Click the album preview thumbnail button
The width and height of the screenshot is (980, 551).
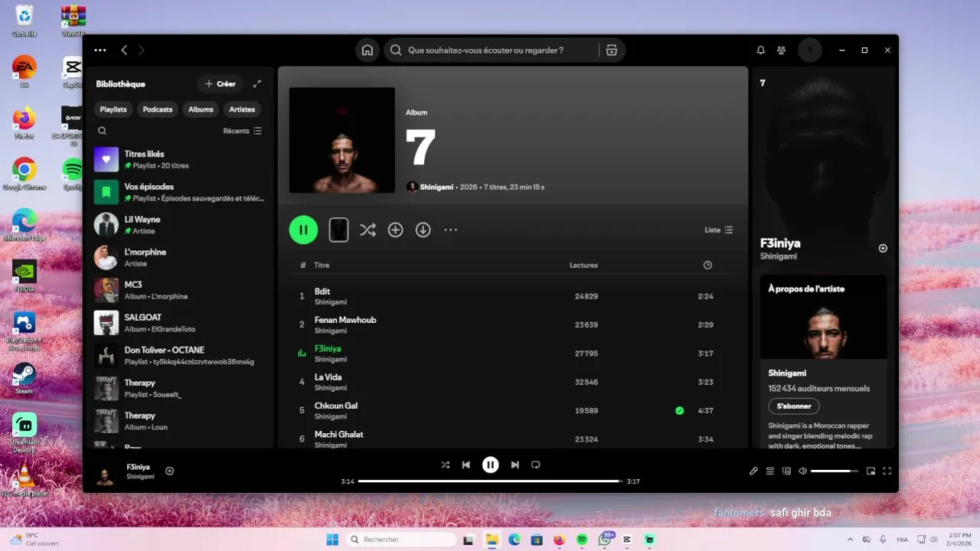coord(338,230)
